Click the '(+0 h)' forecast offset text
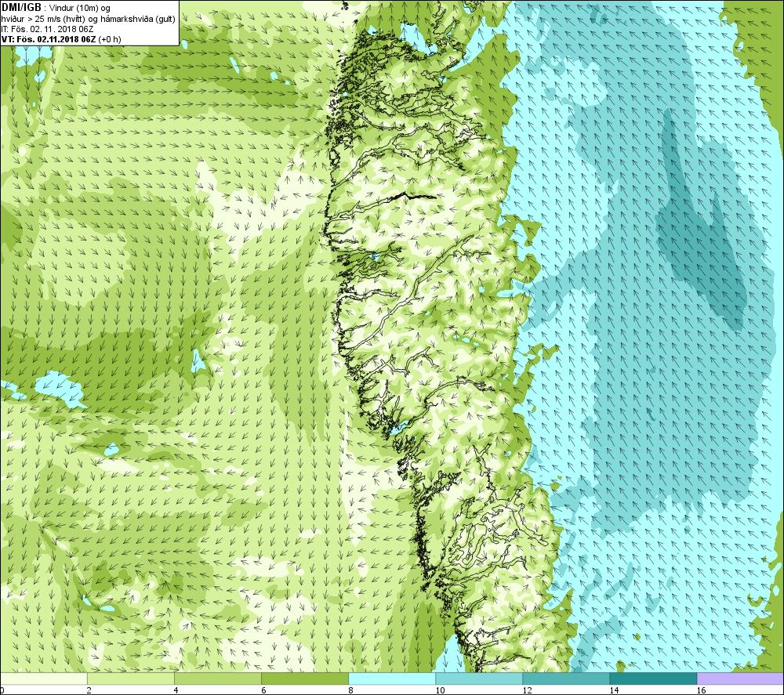 point(110,39)
